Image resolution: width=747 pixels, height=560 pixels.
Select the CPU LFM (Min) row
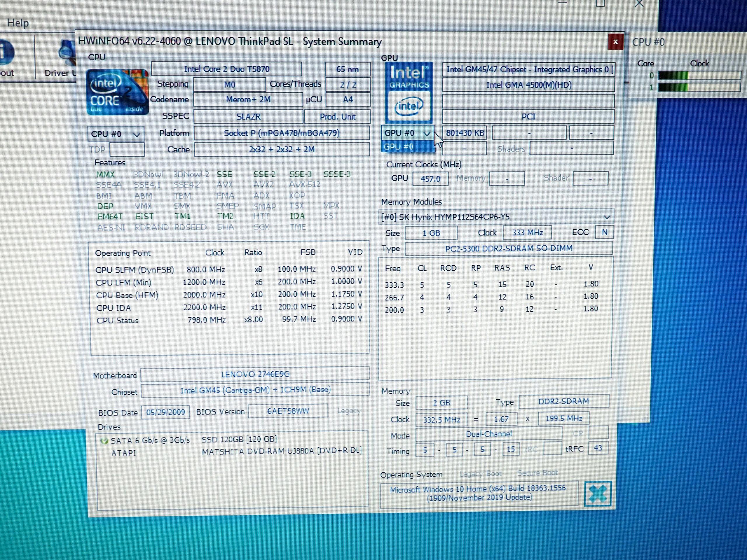tap(229, 282)
